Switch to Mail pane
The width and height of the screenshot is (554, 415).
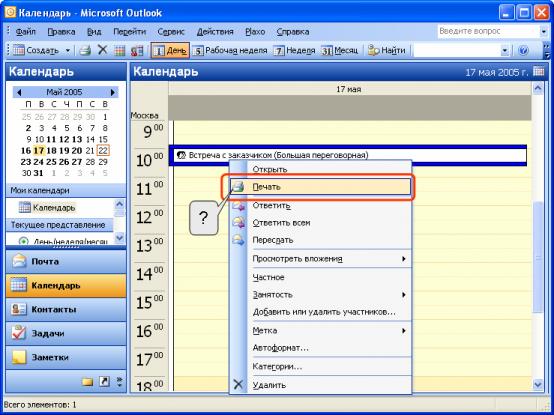coord(66,261)
